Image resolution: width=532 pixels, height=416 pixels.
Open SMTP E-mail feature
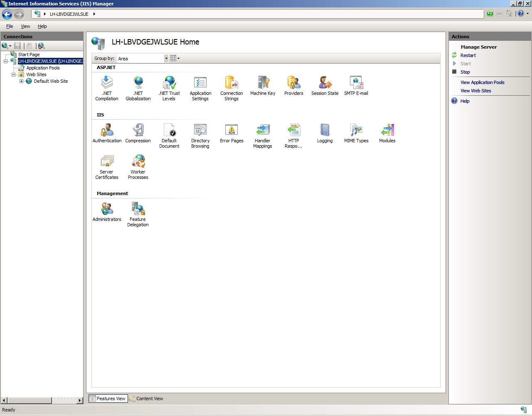coord(356,86)
